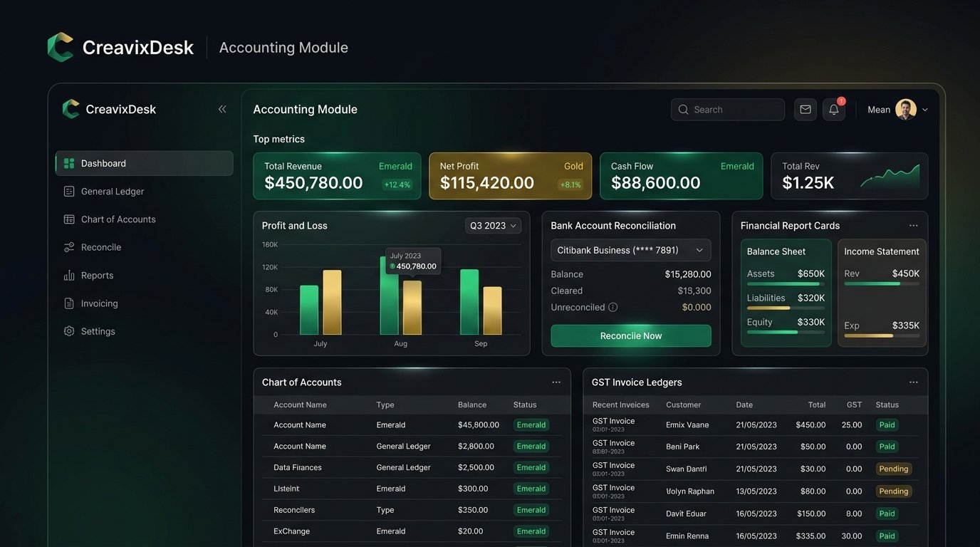Viewport: 980px width, 547px height.
Task: Click the July gold bar in chart
Action: click(332, 302)
